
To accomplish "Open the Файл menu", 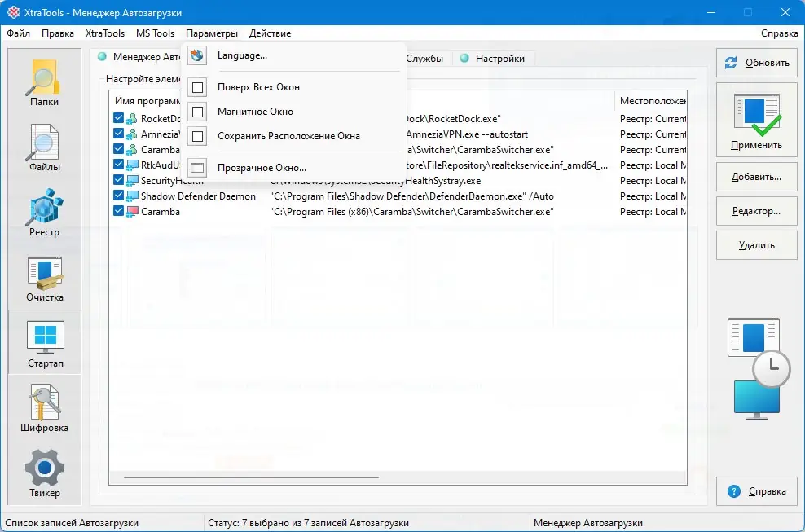I will point(19,33).
